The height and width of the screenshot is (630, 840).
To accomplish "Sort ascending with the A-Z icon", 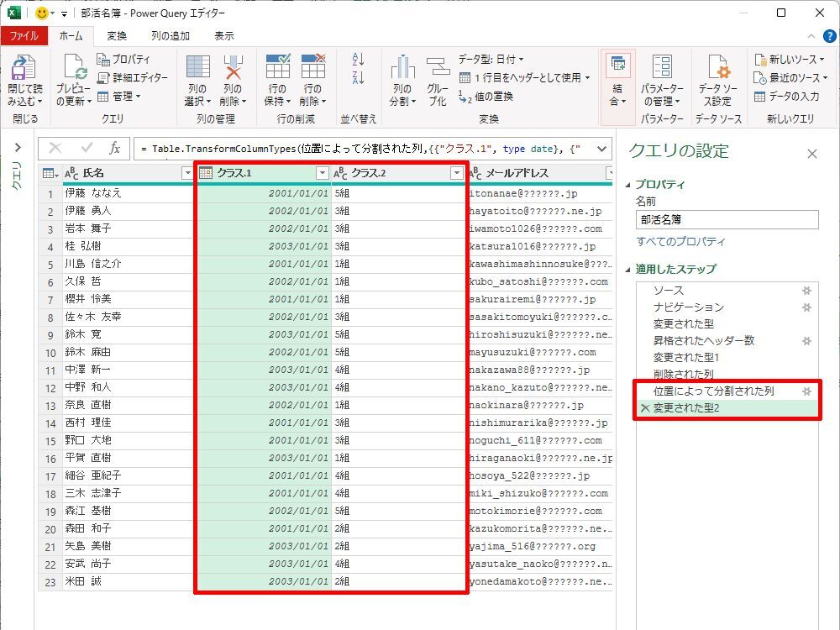I will (x=359, y=60).
